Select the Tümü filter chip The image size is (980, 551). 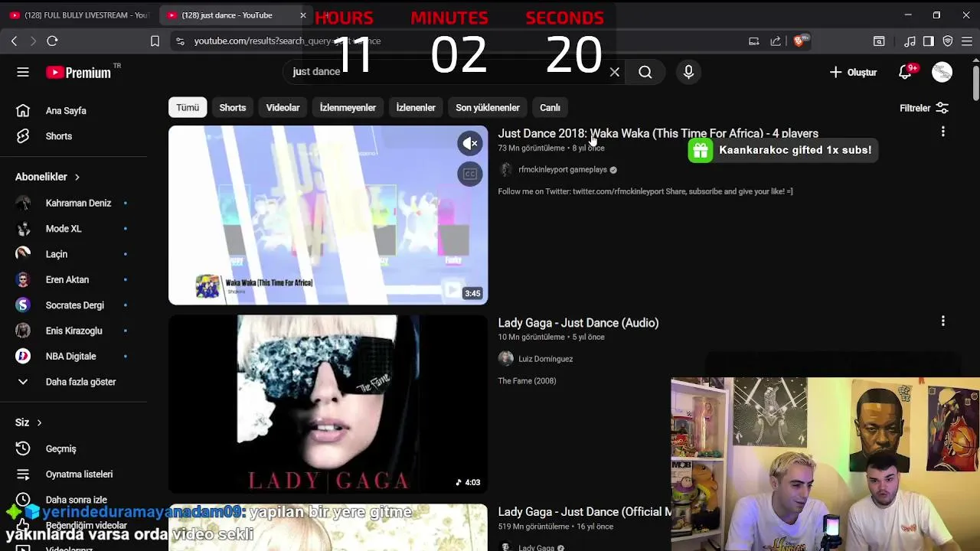click(188, 108)
